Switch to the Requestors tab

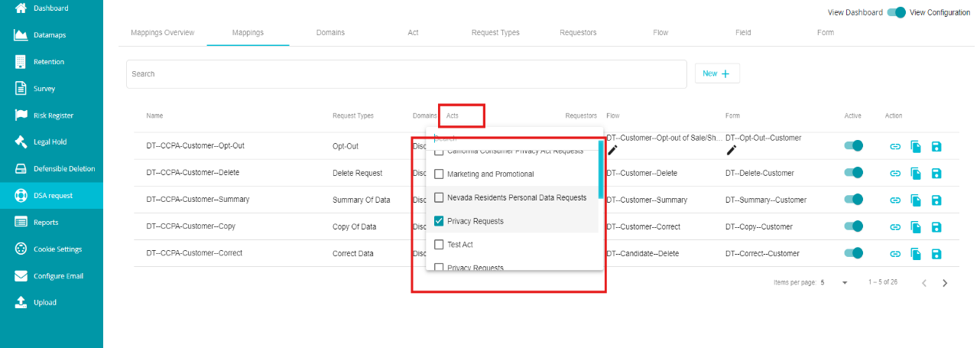point(578,33)
